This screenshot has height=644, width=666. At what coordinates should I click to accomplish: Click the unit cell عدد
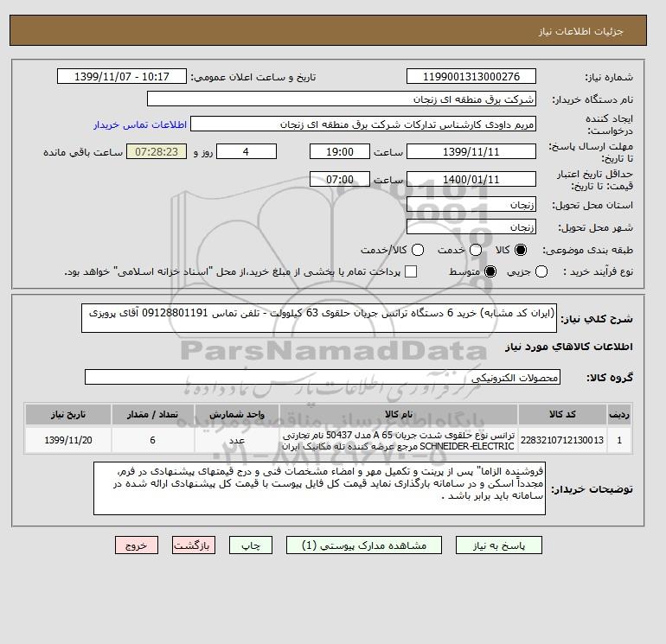(x=237, y=440)
